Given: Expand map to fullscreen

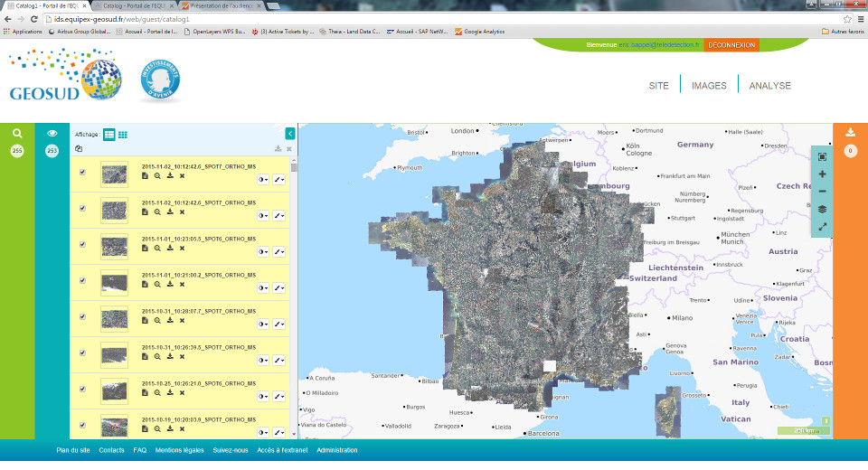Looking at the screenshot, I should [x=822, y=227].
